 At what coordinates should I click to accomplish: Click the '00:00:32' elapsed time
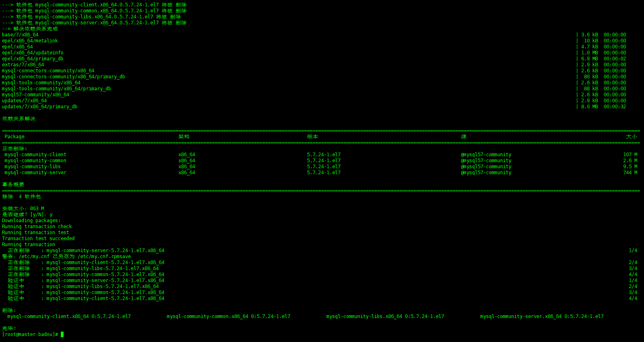click(615, 107)
